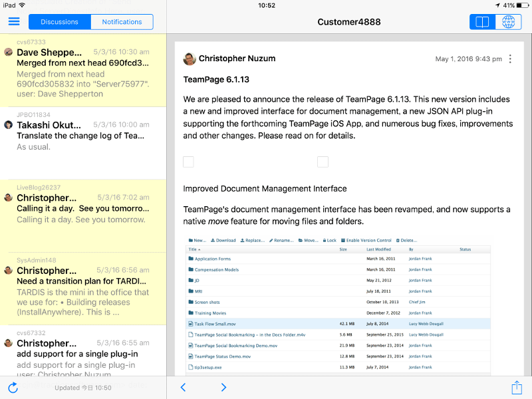532x399 pixels.
Task: Tap the avatar on SysAdmin148 entry
Action: click(9, 271)
